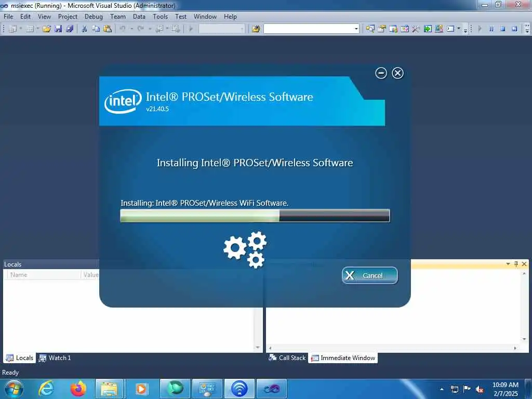Click the Save floppy disk icon
The image size is (532, 399).
[58, 29]
